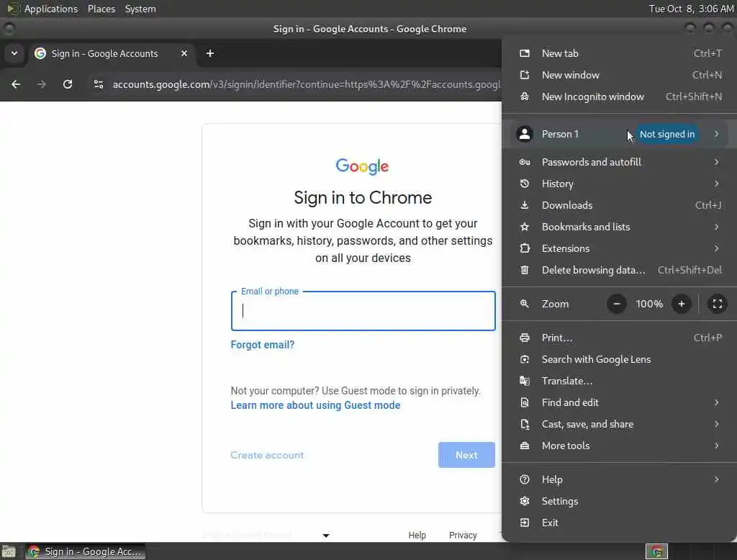Screen dimensions: 737x560
Task: Open the System menu in top panel
Action: [x=140, y=9]
